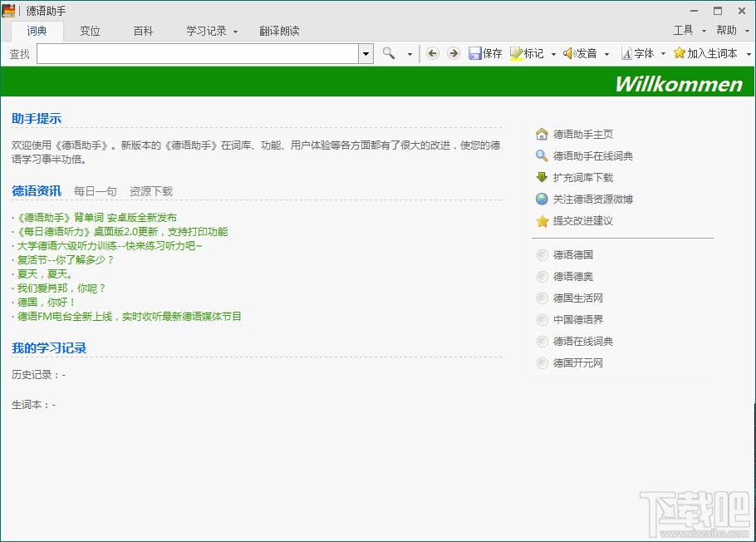
Task: Open the 德国，你好！ link
Action: (x=47, y=302)
